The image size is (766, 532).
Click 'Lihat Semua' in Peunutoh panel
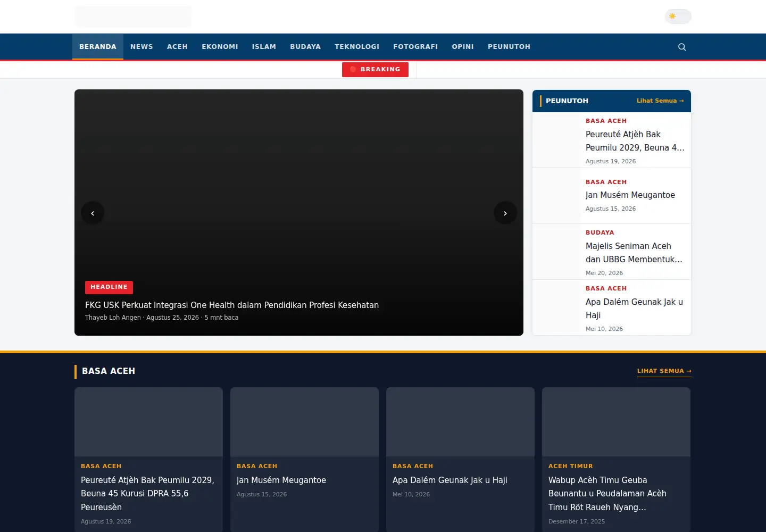tap(660, 101)
